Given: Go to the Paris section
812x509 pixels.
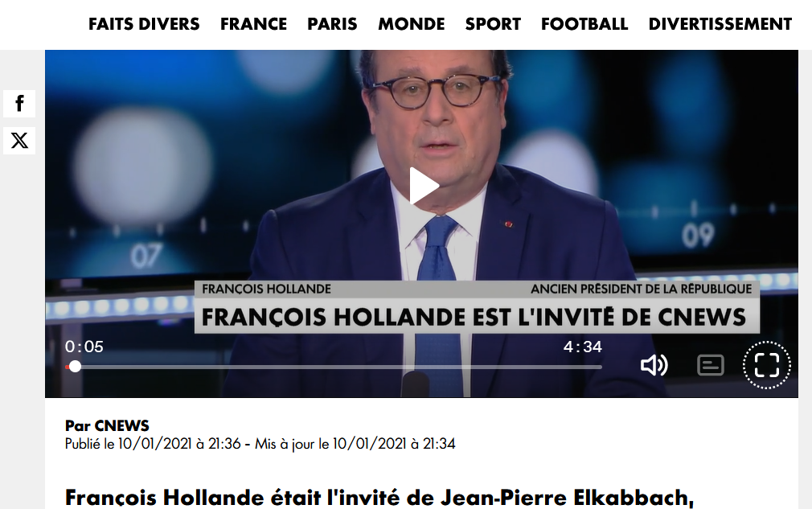Looking at the screenshot, I should tap(332, 24).
